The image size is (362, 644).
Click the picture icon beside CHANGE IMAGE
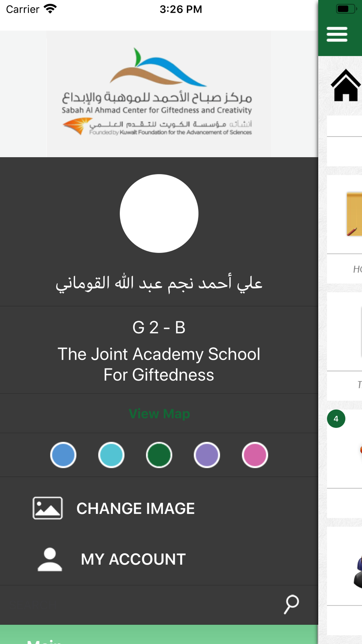click(48, 508)
